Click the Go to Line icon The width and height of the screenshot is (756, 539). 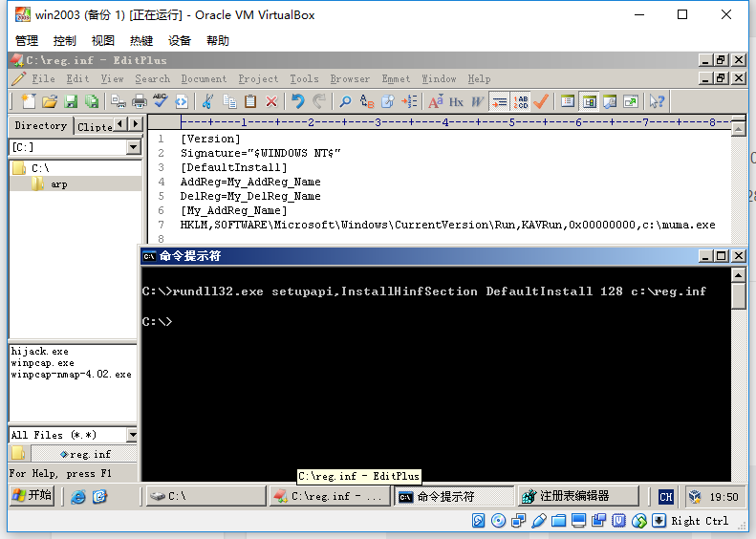(x=409, y=101)
